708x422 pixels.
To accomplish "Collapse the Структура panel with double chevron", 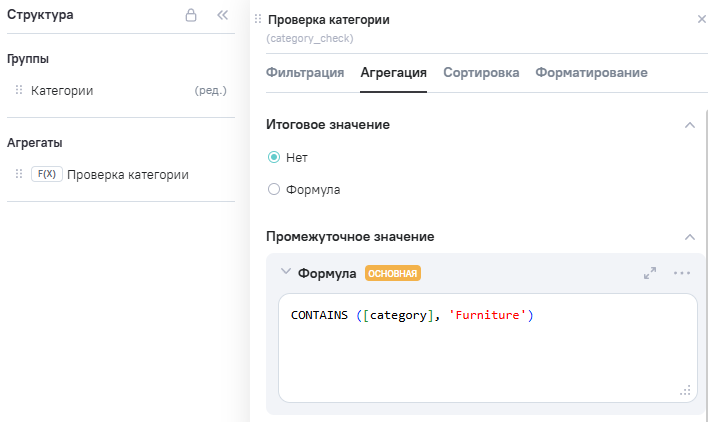I will 223,16.
